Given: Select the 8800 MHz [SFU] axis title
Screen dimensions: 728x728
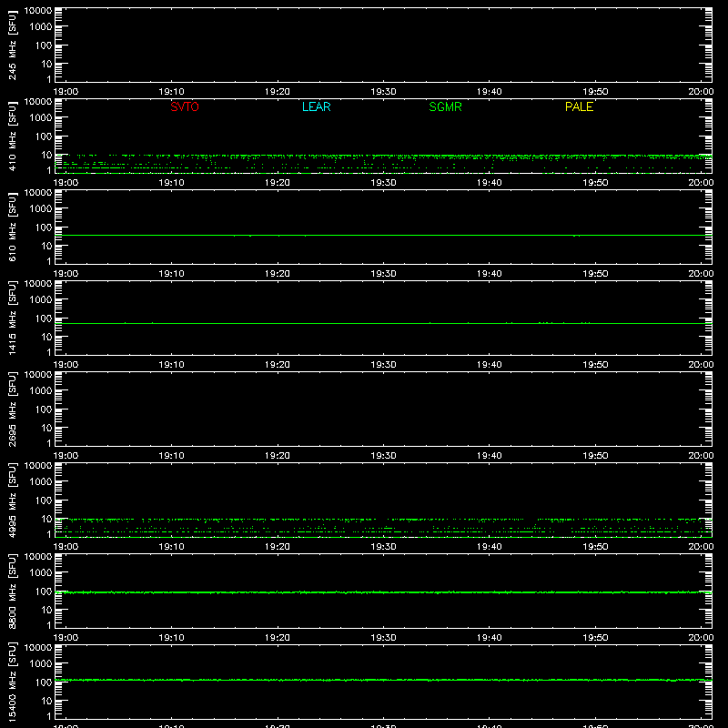Looking at the screenshot, I should (12, 591).
